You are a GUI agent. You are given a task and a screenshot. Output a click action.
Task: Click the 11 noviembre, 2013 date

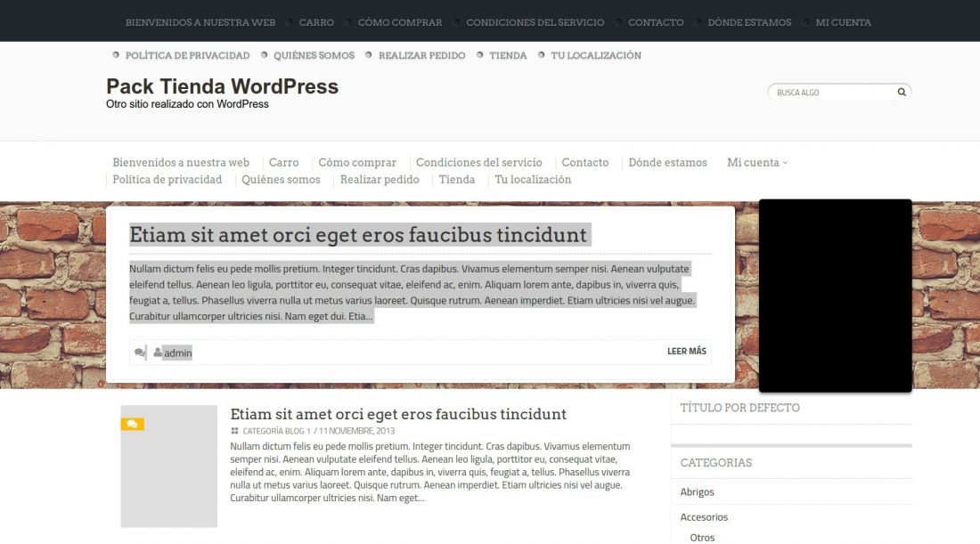click(356, 431)
